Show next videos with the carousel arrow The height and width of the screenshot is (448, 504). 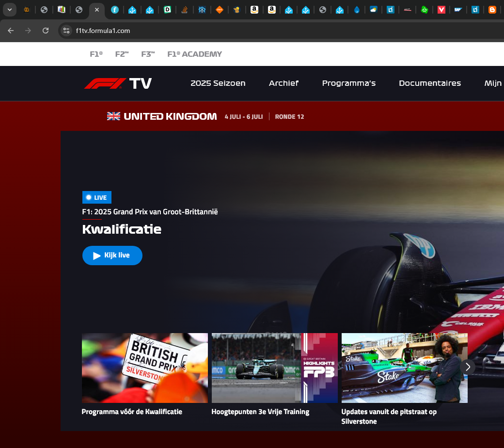(468, 367)
